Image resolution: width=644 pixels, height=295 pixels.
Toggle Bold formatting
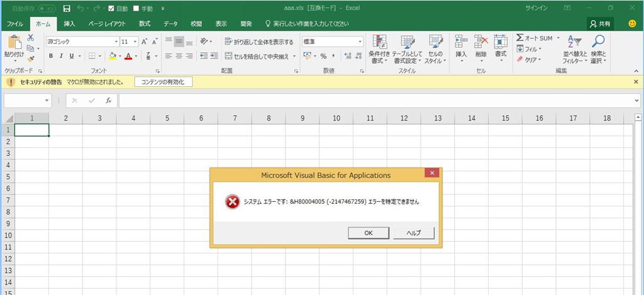click(51, 56)
